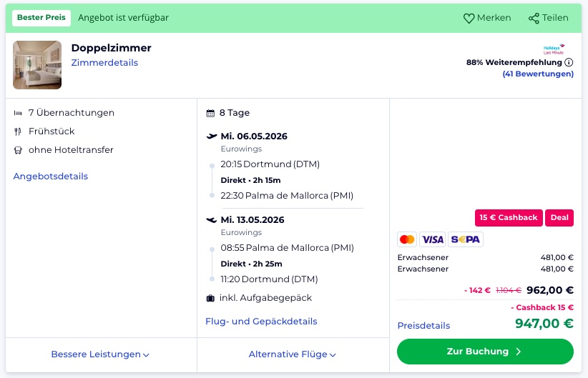
Task: Open the Weiterempfehlung info icon
Action: [569, 63]
